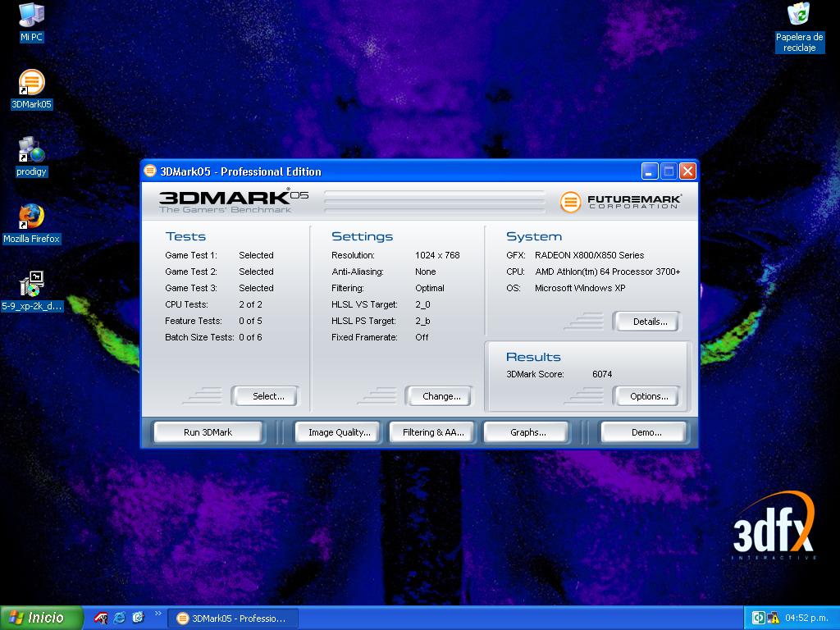Open the third quick launch icon
This screenshot has width=840, height=630.
pos(138,619)
